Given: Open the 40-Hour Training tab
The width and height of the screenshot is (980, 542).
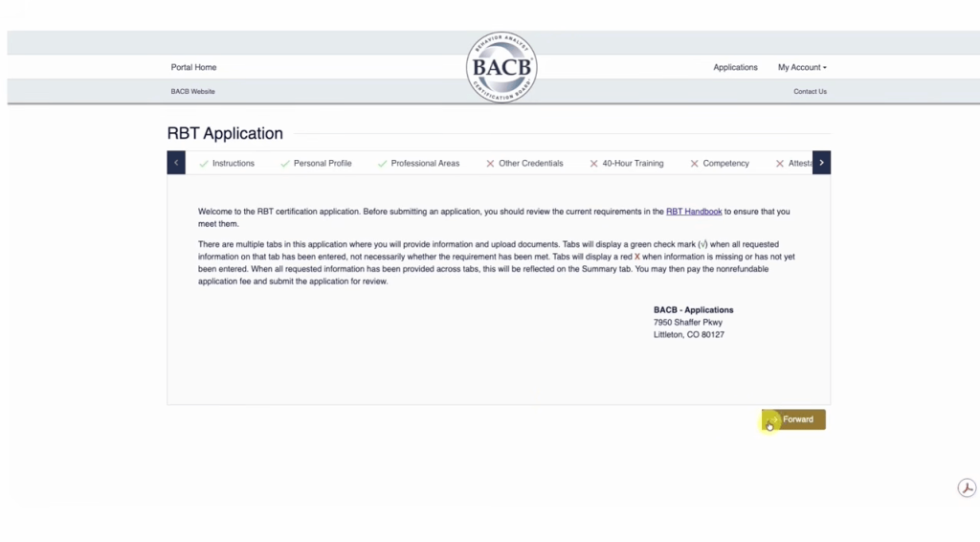Looking at the screenshot, I should [x=626, y=163].
